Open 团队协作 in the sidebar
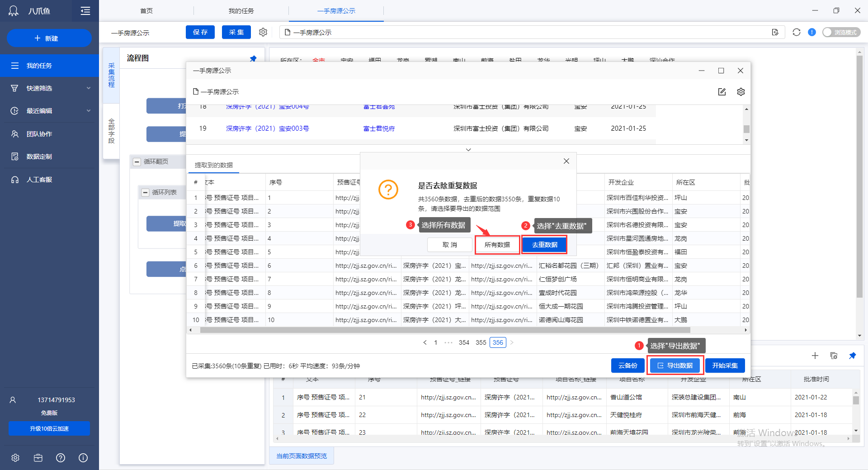Viewport: 868px width, 470px height. pyautogui.click(x=49, y=134)
